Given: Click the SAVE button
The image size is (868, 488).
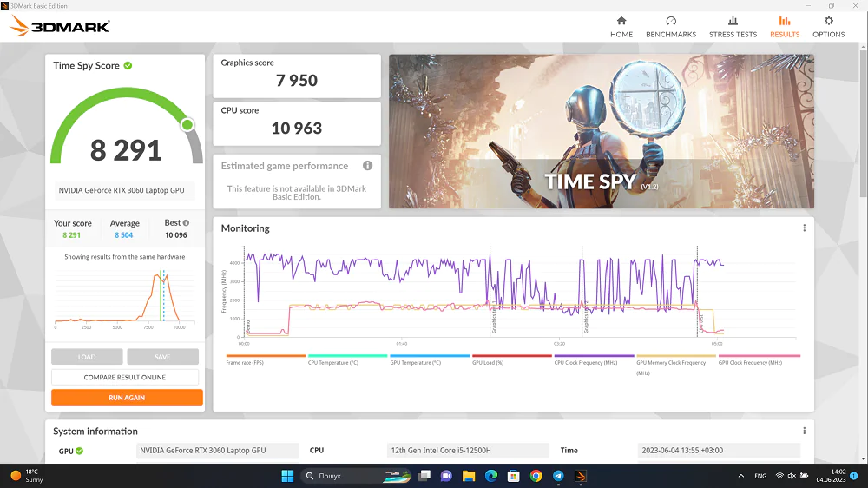Looking at the screenshot, I should (x=162, y=357).
